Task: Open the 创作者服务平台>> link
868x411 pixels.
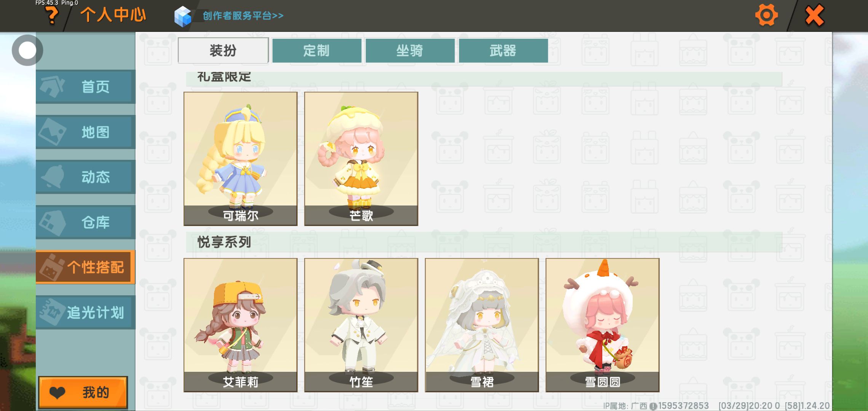Action: 243,16
